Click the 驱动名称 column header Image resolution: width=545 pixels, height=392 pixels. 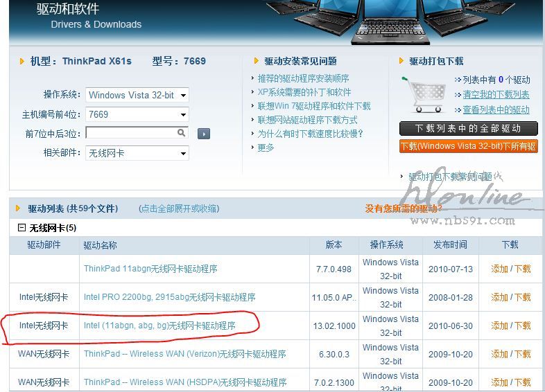click(100, 245)
